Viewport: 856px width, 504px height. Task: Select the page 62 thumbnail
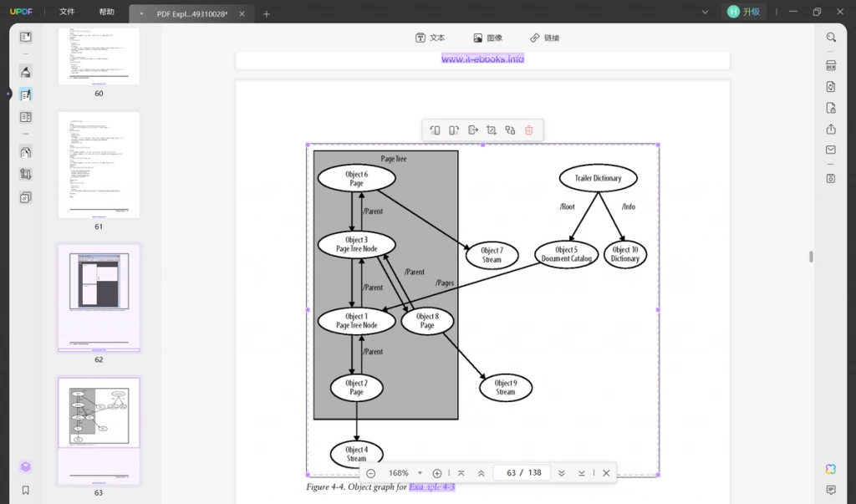[99, 298]
